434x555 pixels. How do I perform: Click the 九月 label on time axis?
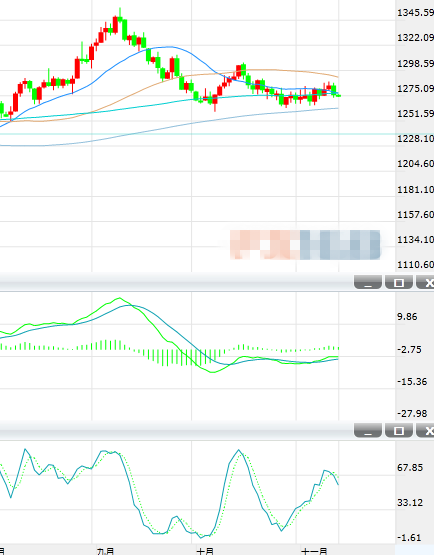pyautogui.click(x=105, y=551)
